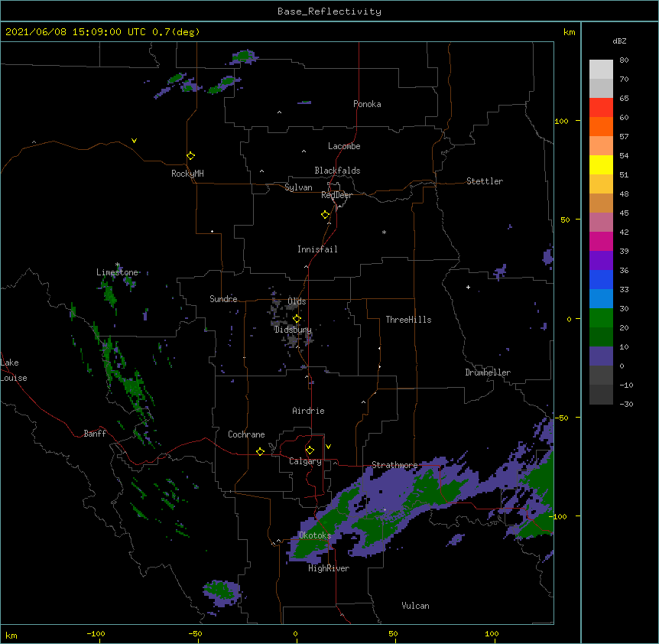Click the dBZ legend heading
Image resolution: width=659 pixels, height=644 pixels.
click(x=619, y=41)
